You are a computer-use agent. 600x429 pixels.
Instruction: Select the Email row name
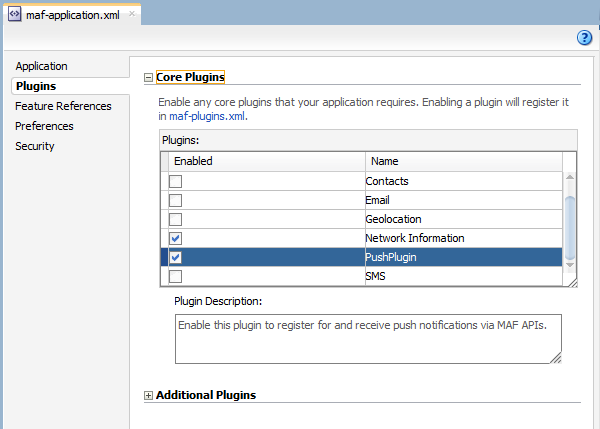pyautogui.click(x=377, y=200)
